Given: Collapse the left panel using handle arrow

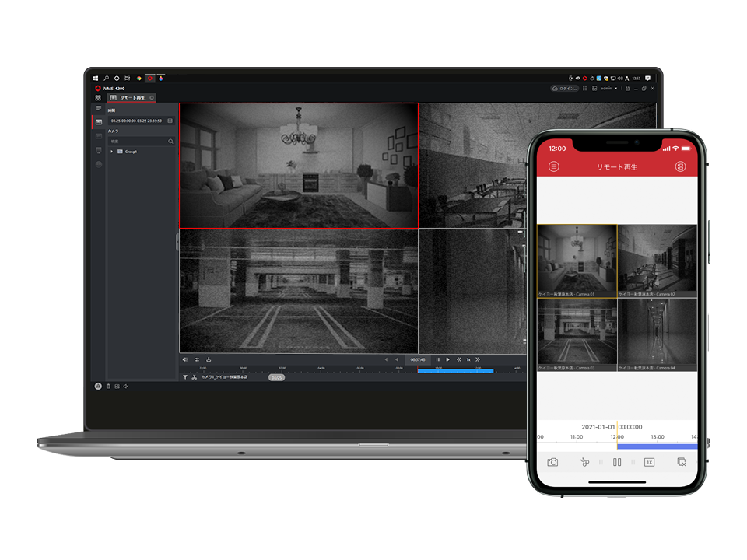Looking at the screenshot, I should pos(177,242).
